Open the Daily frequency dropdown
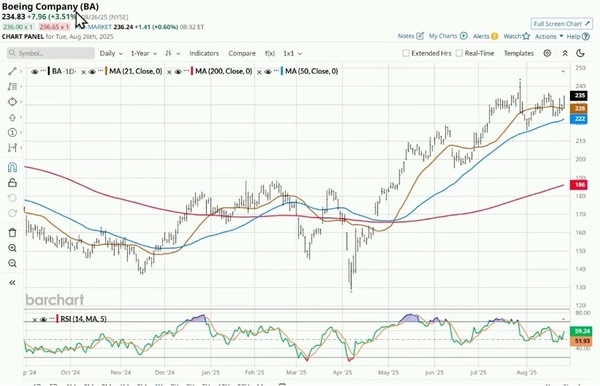The image size is (600, 386). [x=111, y=53]
